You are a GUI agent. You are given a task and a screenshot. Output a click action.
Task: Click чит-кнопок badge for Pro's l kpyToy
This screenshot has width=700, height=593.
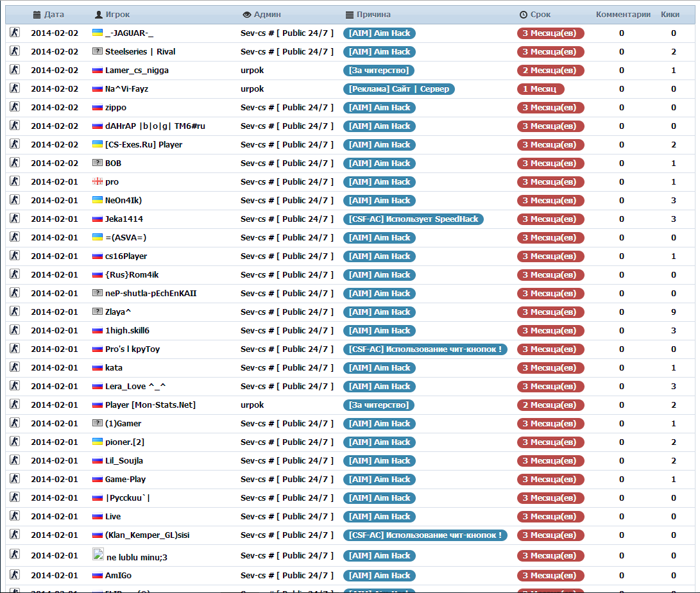pos(425,349)
